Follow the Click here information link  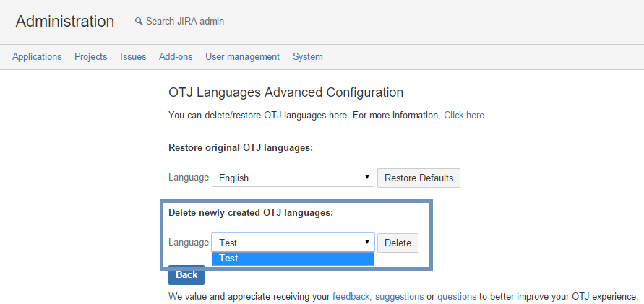[x=464, y=116]
